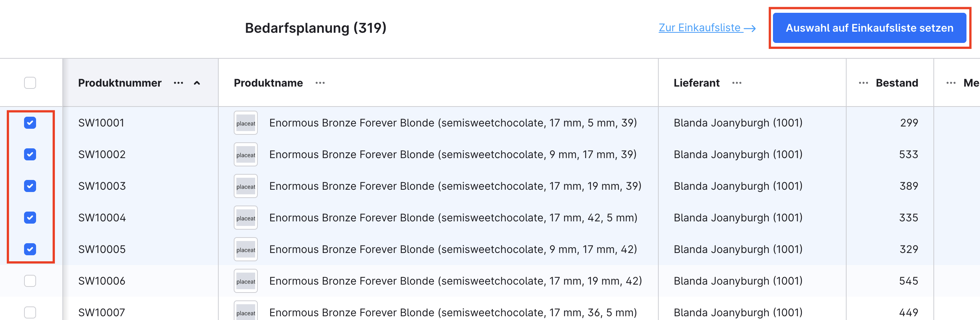Open Produktname column three-dot menu
This screenshot has height=320, width=980.
(x=320, y=83)
